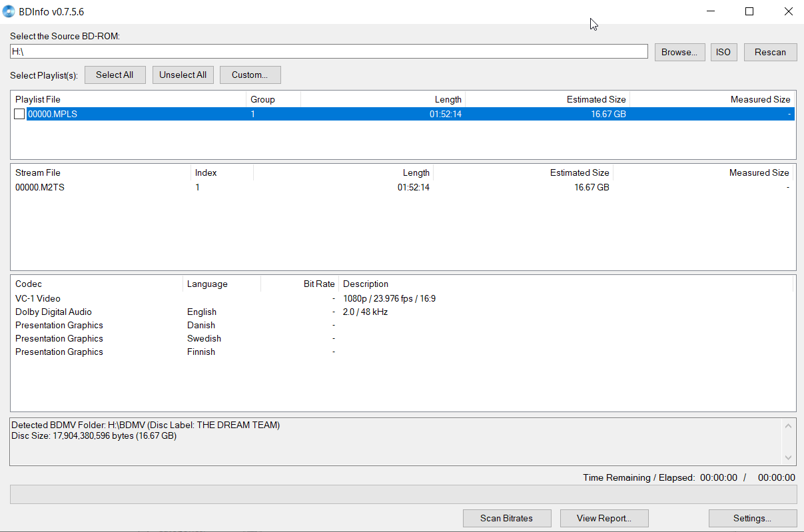Open the Custom... playlist dialog
This screenshot has width=804, height=532.
(250, 75)
